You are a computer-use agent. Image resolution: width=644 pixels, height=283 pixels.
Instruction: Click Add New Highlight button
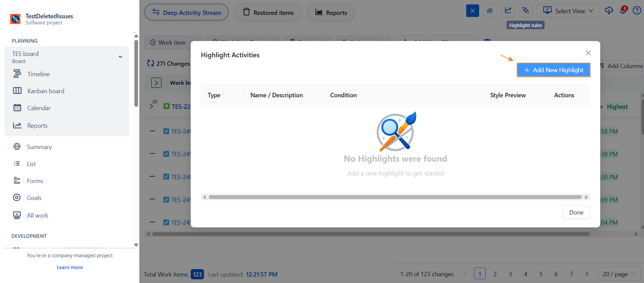click(553, 70)
